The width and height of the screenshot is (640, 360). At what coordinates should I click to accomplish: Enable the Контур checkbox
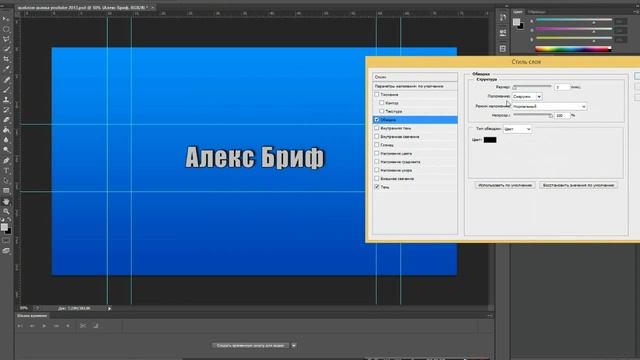click(382, 103)
